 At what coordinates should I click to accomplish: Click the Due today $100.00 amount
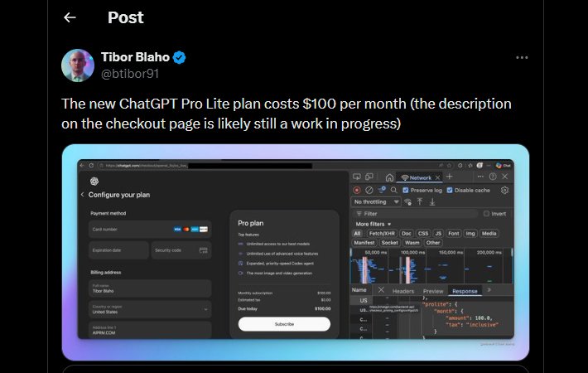(x=322, y=309)
